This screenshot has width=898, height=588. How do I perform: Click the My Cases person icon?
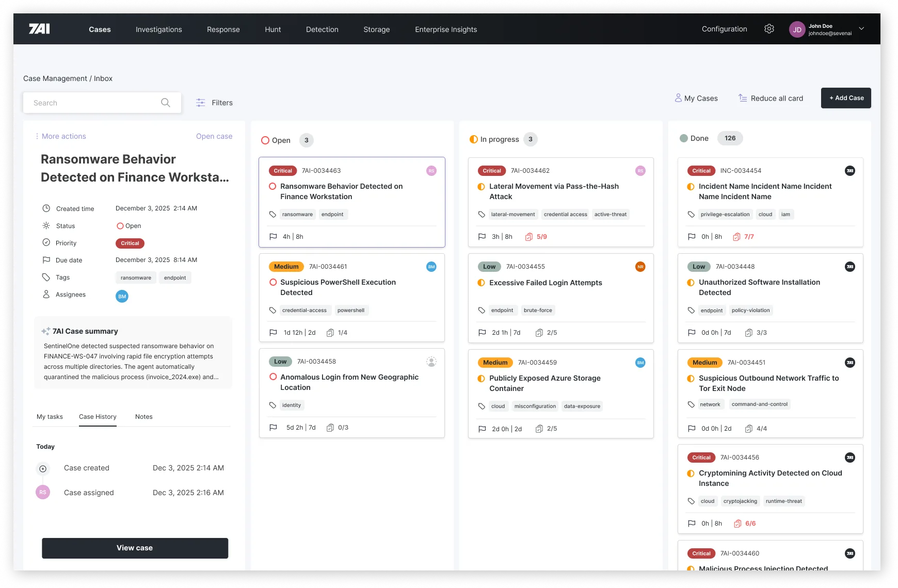(x=678, y=98)
